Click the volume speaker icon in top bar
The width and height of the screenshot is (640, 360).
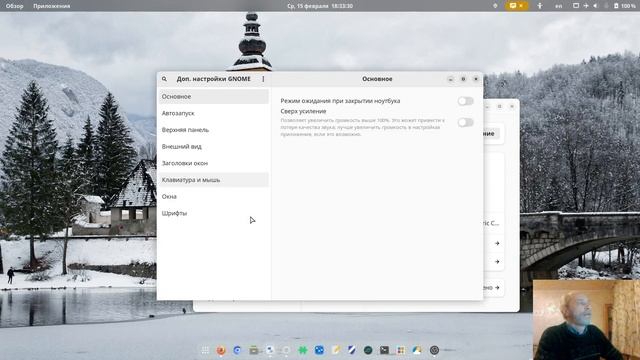[x=595, y=6]
